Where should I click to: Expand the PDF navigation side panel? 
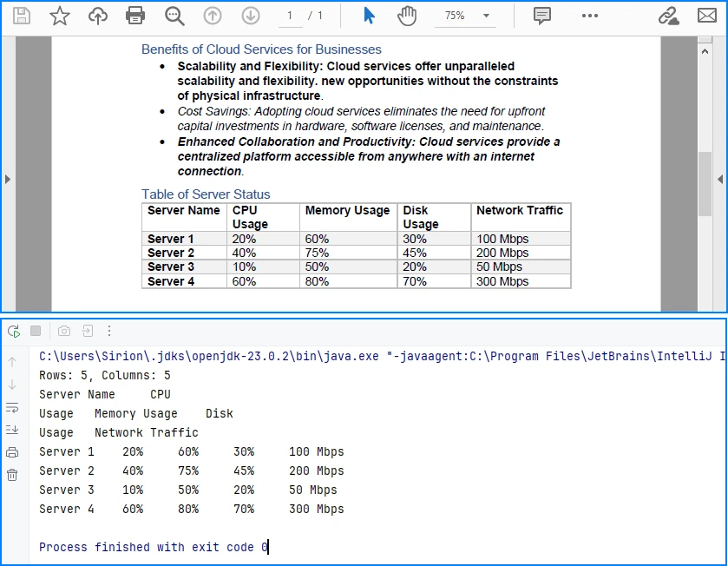point(9,179)
